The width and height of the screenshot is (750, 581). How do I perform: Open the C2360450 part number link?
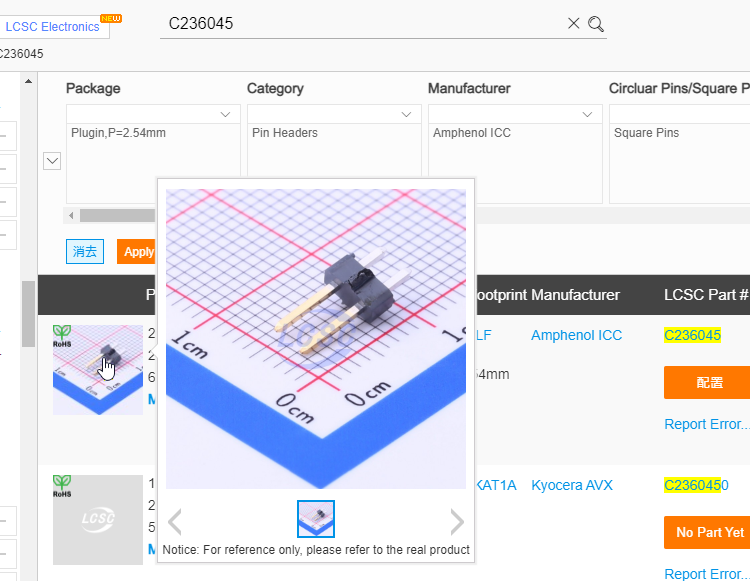click(696, 485)
